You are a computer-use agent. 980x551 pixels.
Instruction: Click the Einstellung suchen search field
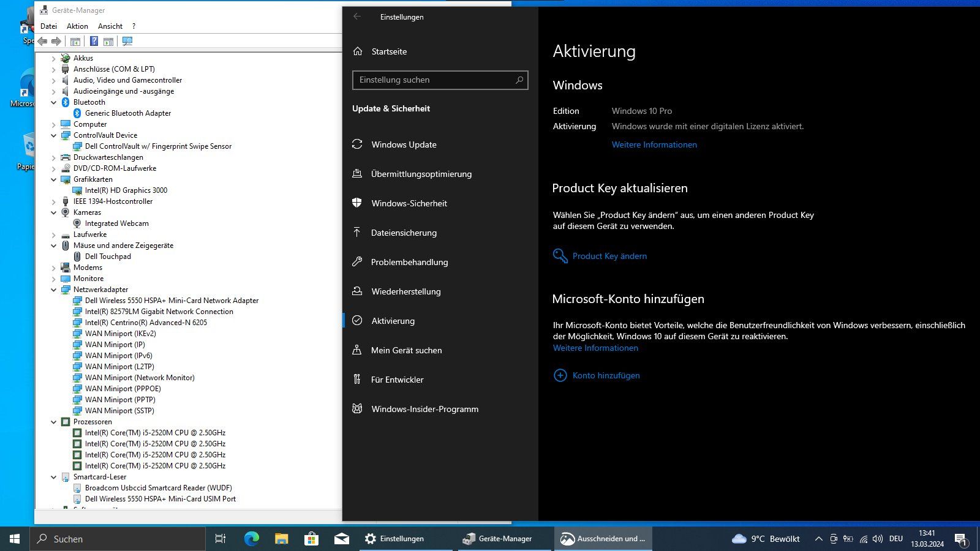pyautogui.click(x=440, y=80)
